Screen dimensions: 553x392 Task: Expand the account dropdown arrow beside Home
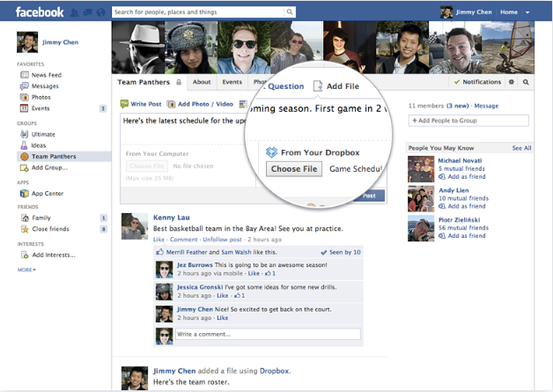pyautogui.click(x=527, y=12)
